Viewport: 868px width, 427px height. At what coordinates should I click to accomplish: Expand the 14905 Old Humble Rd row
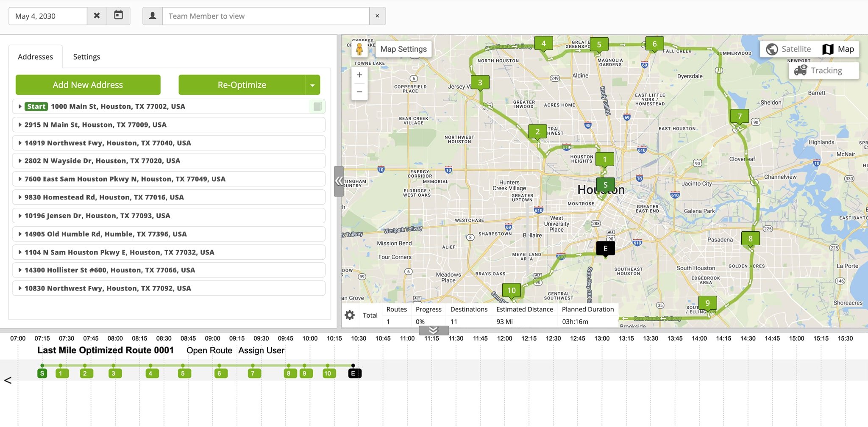point(20,234)
